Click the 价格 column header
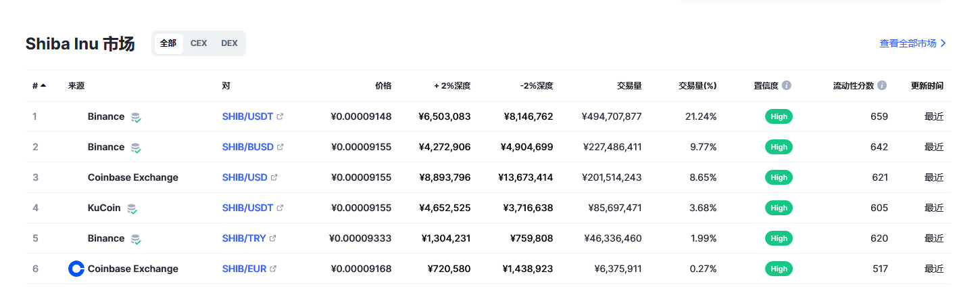 tap(383, 86)
